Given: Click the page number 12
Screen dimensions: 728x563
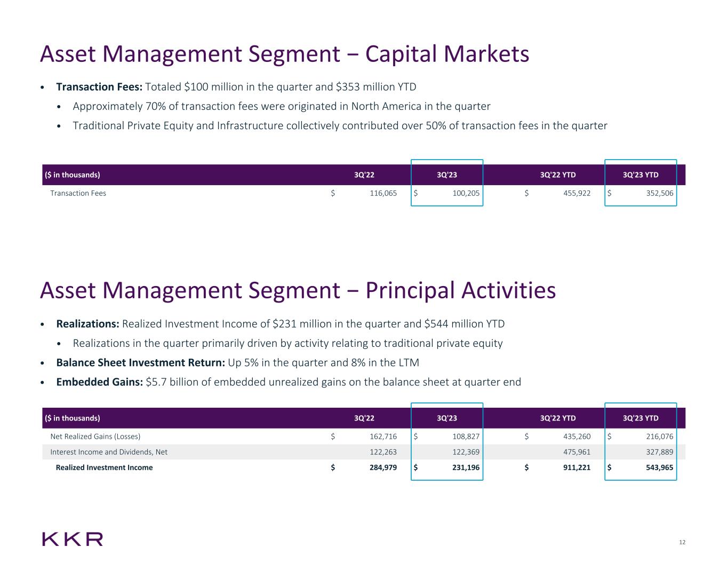Looking at the screenshot, I should 682,543.
